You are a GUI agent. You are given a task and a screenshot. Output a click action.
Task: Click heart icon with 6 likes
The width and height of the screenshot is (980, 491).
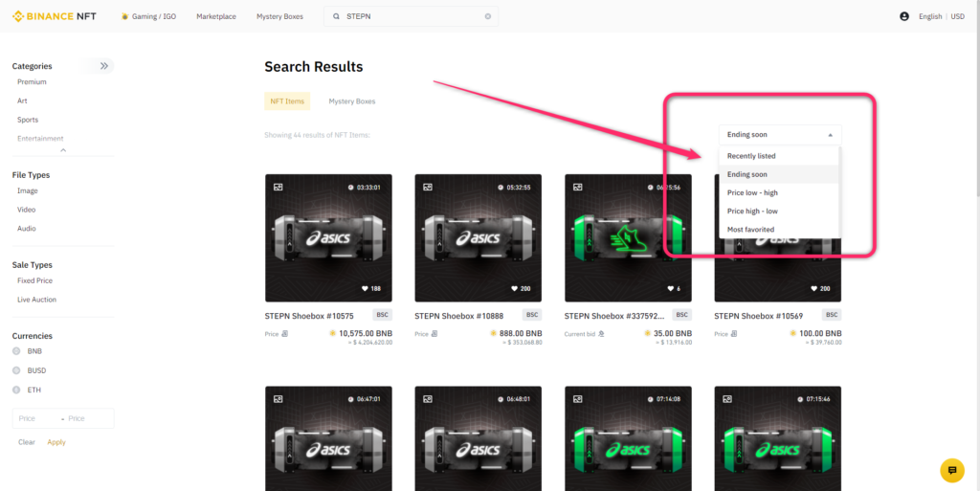671,289
